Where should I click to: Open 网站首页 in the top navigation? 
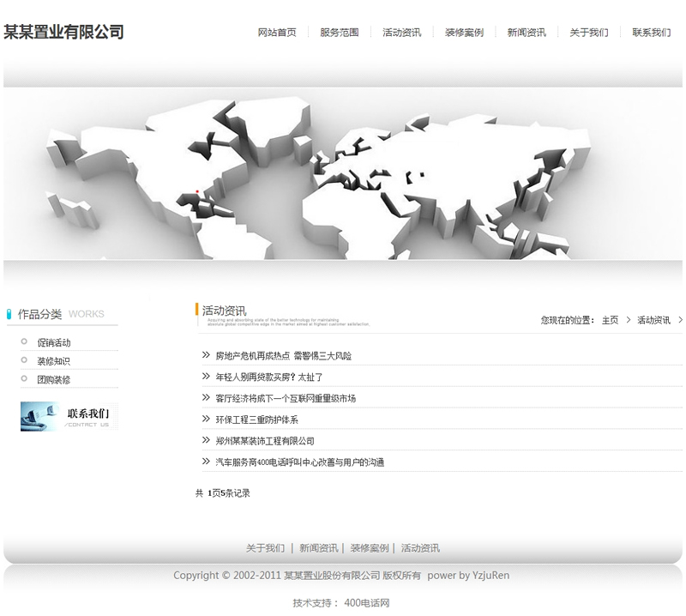[277, 33]
